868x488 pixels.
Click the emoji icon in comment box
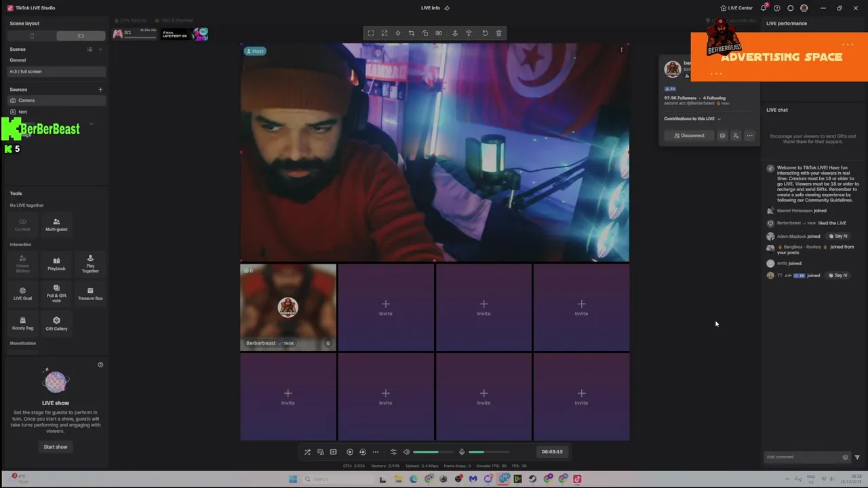click(845, 457)
